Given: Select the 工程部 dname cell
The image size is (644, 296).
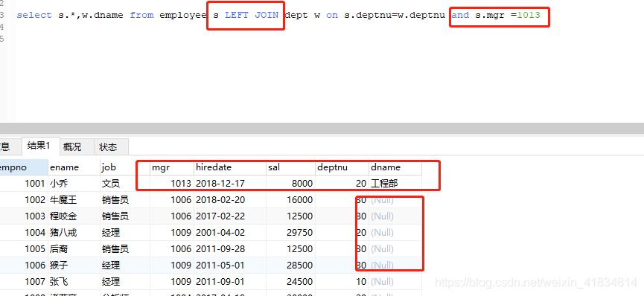Looking at the screenshot, I should pyautogui.click(x=395, y=184).
